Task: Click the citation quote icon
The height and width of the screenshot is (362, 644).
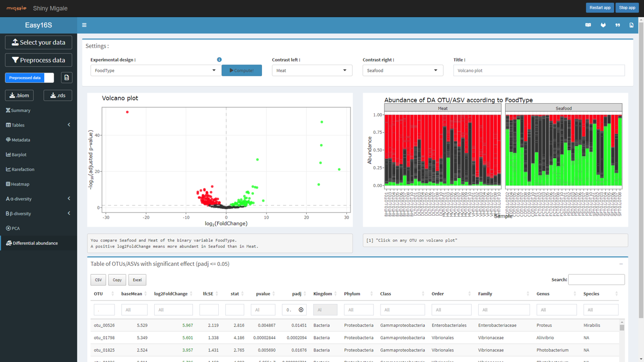Action: 618,25
